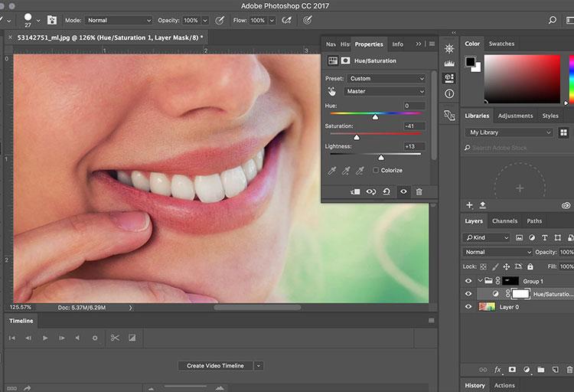The image size is (574, 392).
Task: Reset adjustment to defaults icon
Action: [x=387, y=192]
